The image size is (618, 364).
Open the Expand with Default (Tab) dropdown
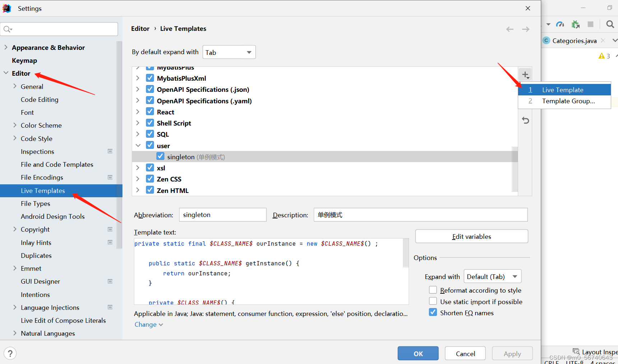coord(492,276)
